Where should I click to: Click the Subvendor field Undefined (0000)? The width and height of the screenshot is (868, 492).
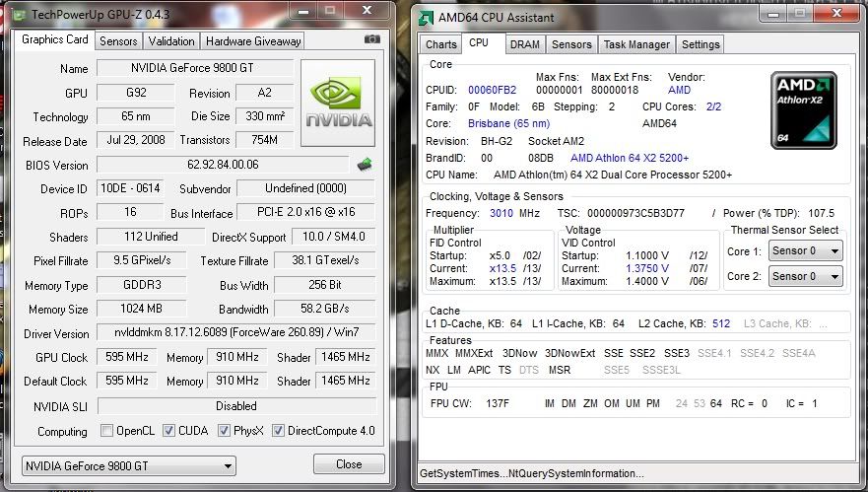[x=306, y=188]
